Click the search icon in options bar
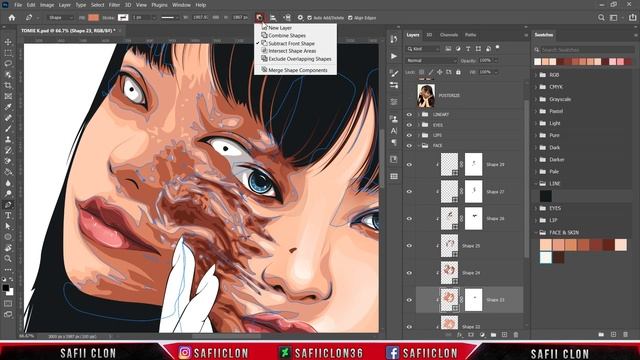The height and width of the screenshot is (360, 640). click(x=601, y=18)
